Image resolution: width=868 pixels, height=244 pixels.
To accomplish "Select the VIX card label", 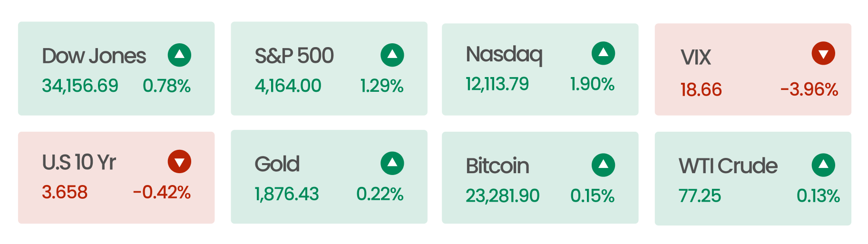I will coord(695,58).
